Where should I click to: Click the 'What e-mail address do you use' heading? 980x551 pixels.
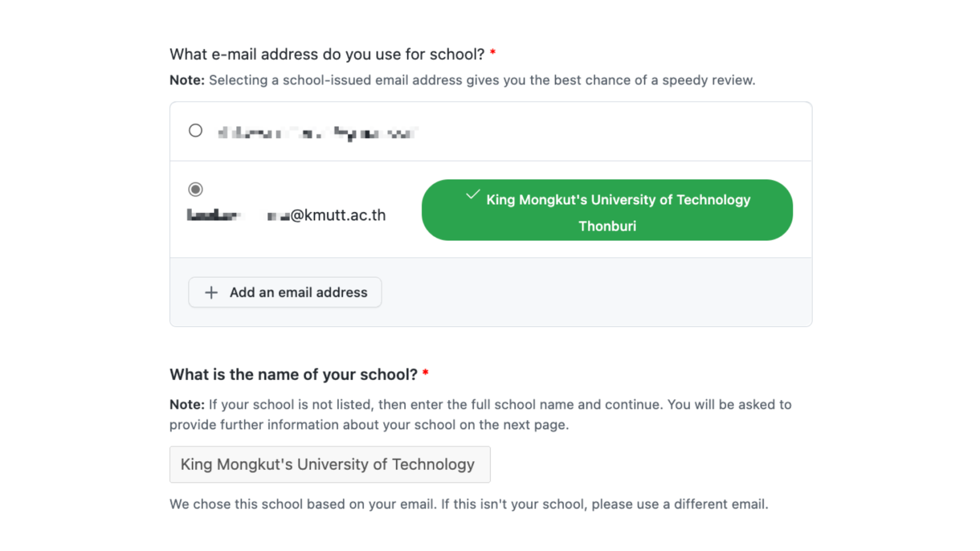pyautogui.click(x=327, y=54)
